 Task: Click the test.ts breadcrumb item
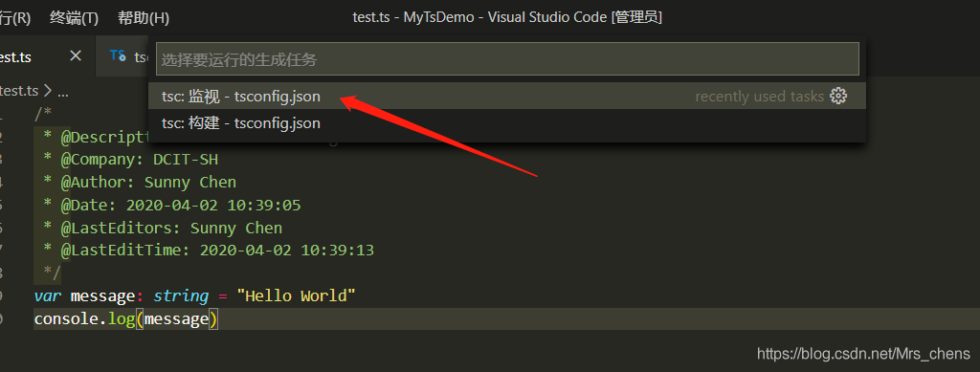[19, 91]
